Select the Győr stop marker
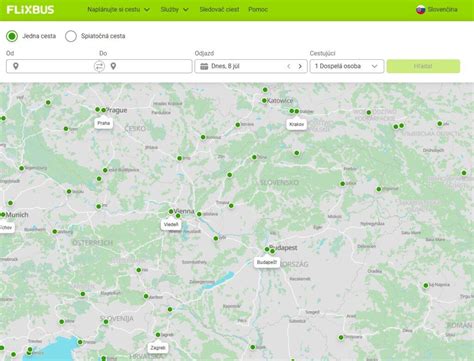 pyautogui.click(x=216, y=238)
